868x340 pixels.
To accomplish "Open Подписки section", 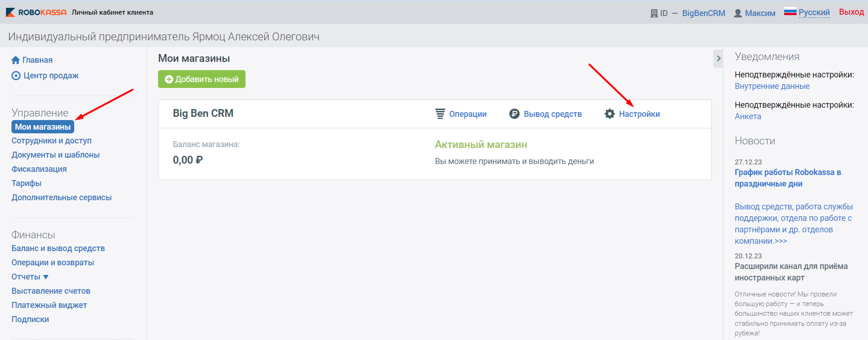I will pyautogui.click(x=30, y=319).
